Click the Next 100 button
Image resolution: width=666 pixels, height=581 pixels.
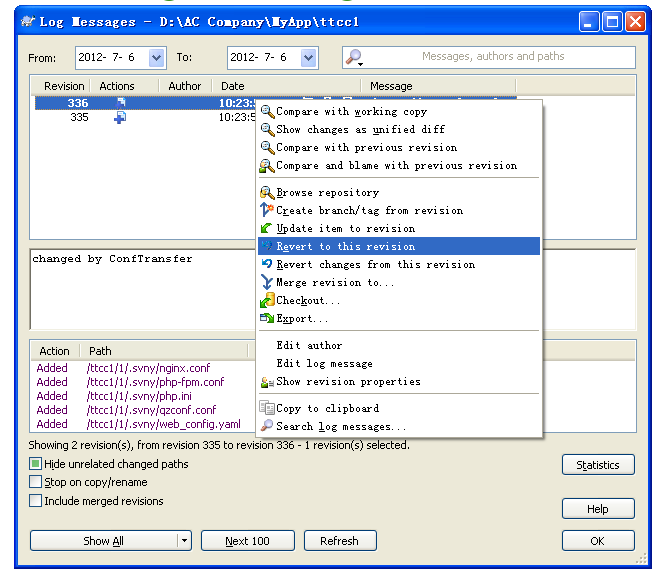(248, 541)
